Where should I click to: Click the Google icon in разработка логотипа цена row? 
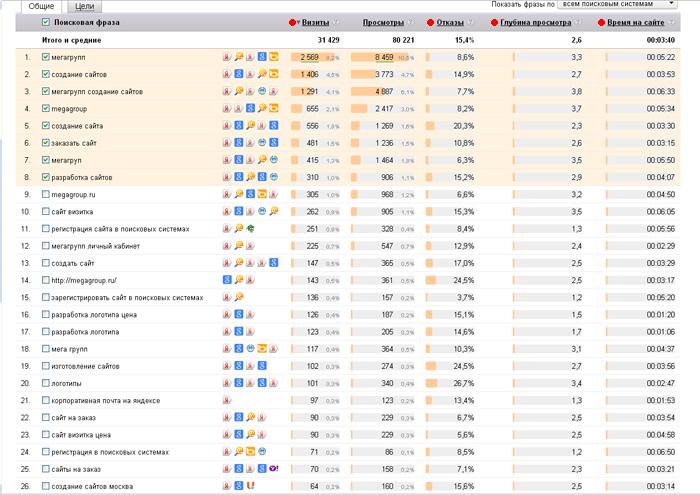(x=239, y=314)
